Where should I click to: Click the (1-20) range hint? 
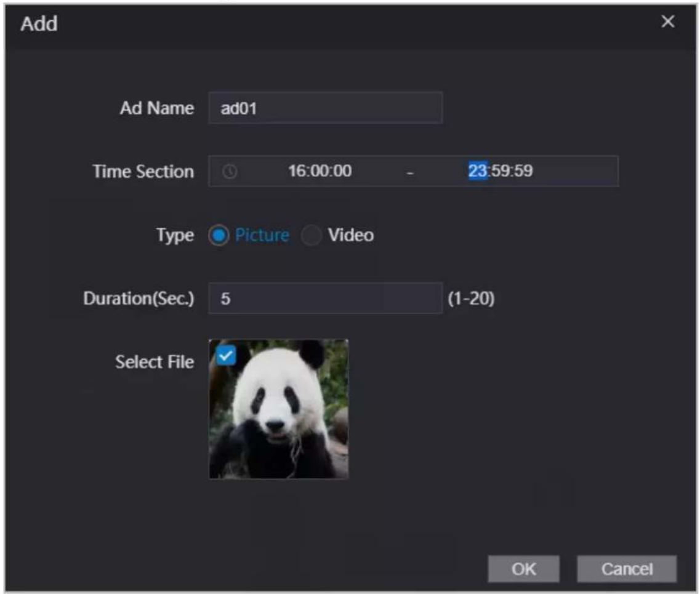tap(471, 298)
